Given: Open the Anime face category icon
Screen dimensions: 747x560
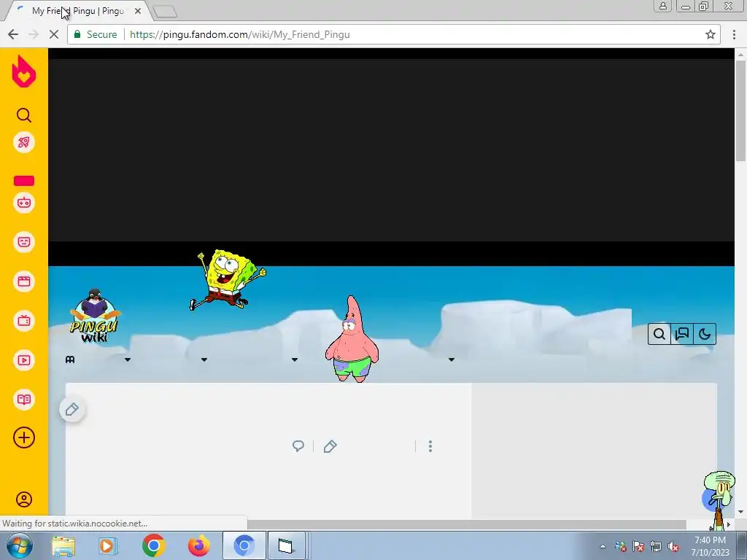Looking at the screenshot, I should [24, 242].
